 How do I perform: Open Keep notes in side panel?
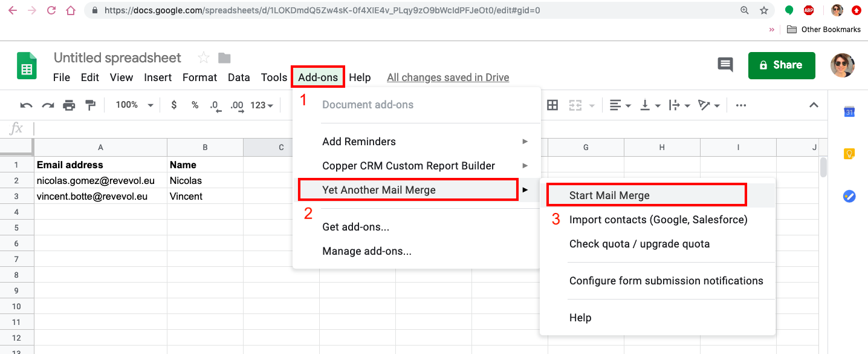[849, 154]
